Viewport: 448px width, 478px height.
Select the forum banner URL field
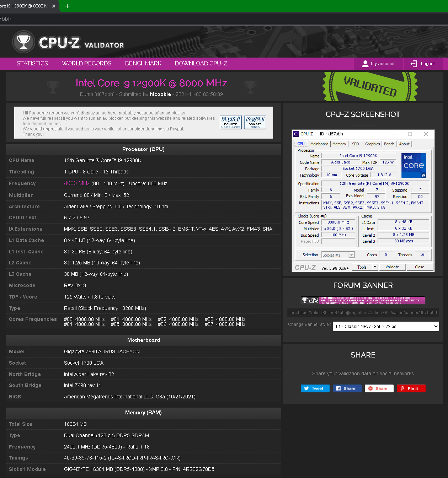363,313
